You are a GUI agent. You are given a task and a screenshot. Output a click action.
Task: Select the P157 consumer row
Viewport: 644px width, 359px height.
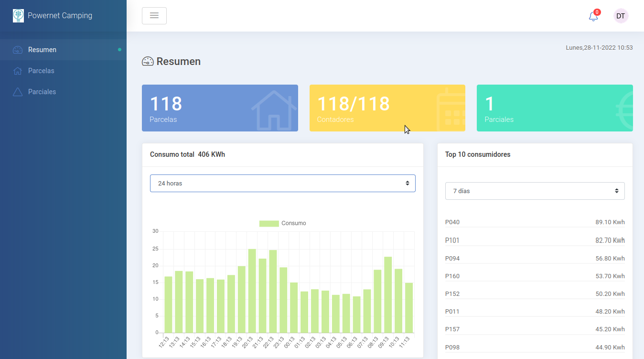point(535,329)
